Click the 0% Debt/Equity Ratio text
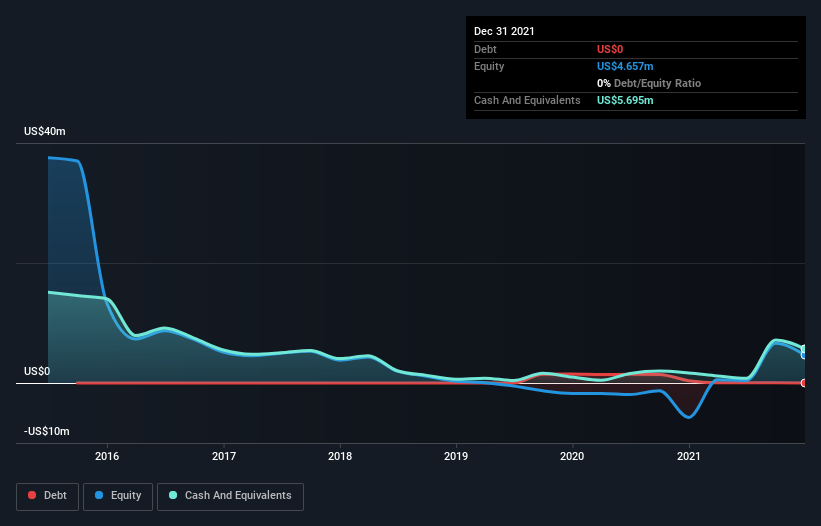Image resolution: width=821 pixels, height=526 pixels. tap(649, 83)
